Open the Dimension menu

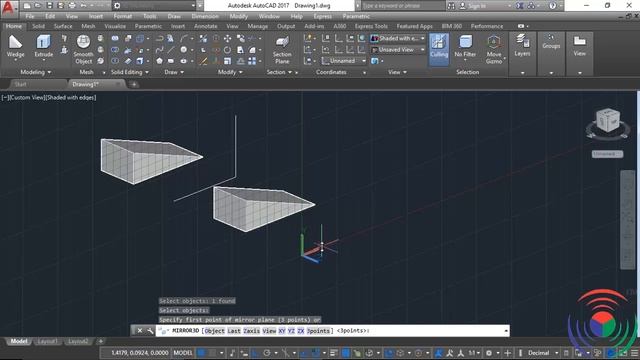point(205,16)
